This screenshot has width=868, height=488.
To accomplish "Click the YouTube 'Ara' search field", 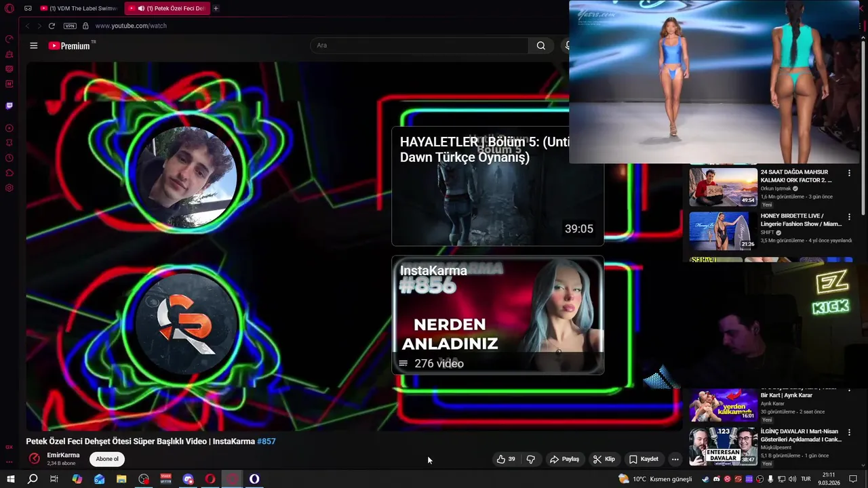I will click(x=419, y=45).
